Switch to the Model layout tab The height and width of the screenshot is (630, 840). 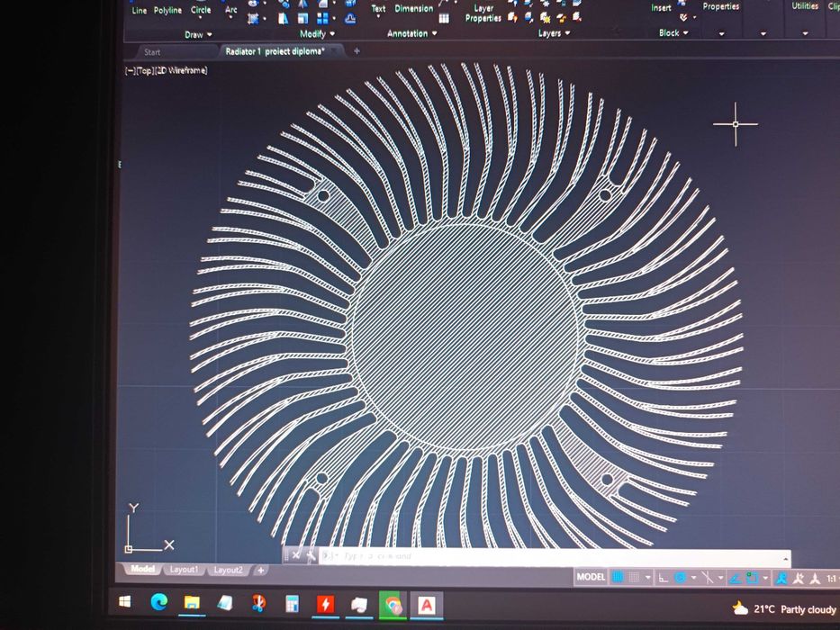pyautogui.click(x=142, y=569)
